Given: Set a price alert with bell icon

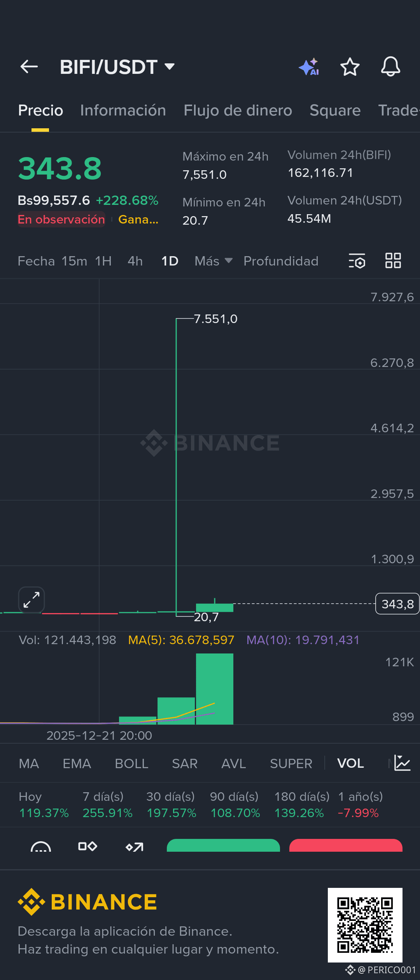Looking at the screenshot, I should (x=390, y=67).
